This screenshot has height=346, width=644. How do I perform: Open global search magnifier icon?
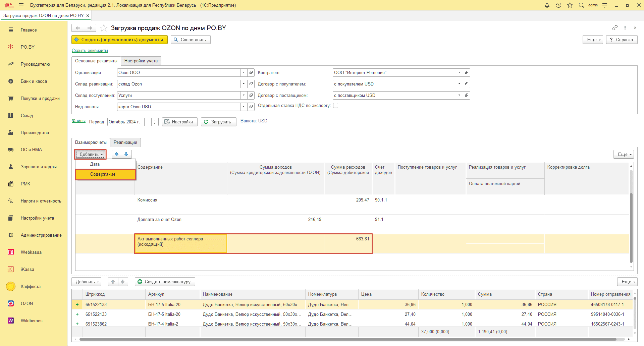coord(581,5)
